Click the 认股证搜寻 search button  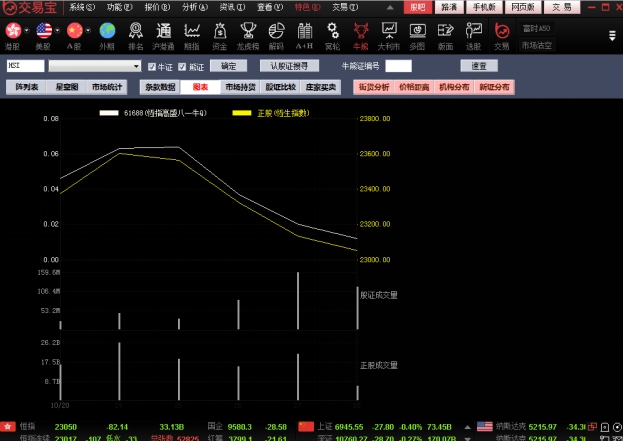[290, 66]
